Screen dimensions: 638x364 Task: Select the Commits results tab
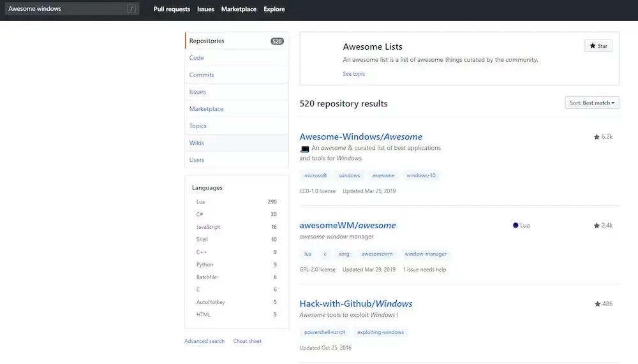click(237, 75)
